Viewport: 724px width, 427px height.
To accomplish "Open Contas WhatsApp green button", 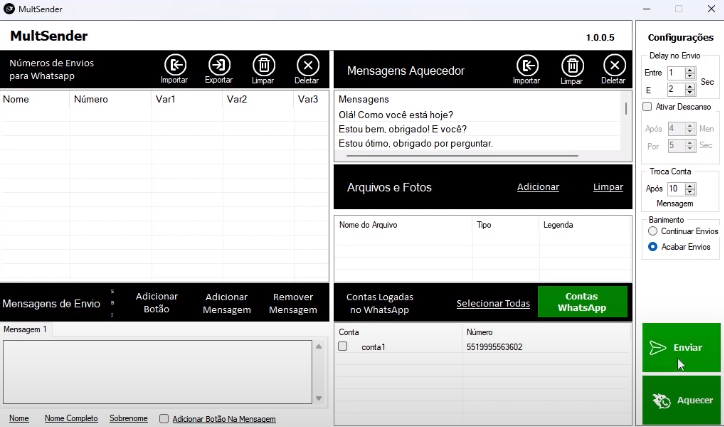I will pos(582,302).
